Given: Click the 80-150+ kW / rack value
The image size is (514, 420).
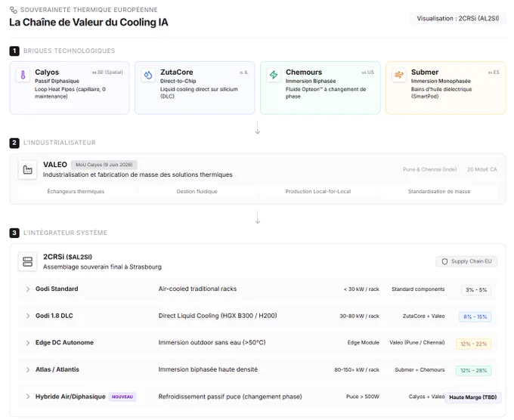Looking at the screenshot, I should click(x=357, y=369).
